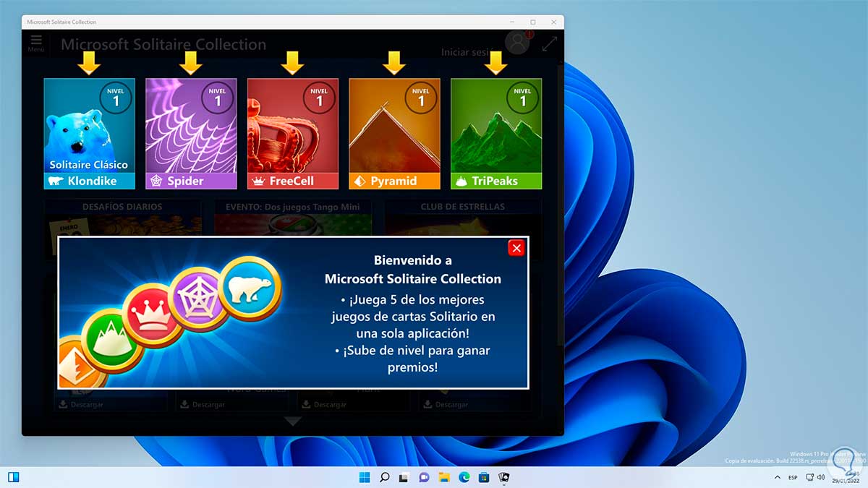Close the Microsoft Solitaire Collection window
This screenshot has width=868, height=488.
click(x=553, y=22)
